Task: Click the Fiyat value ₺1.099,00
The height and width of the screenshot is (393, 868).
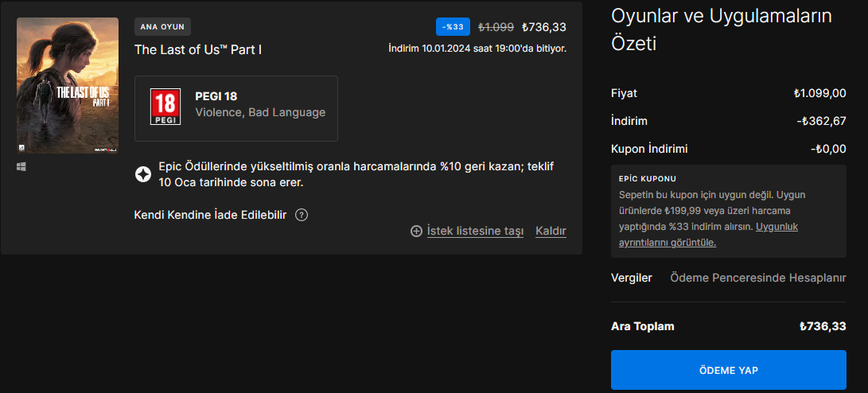Action: [x=819, y=94]
